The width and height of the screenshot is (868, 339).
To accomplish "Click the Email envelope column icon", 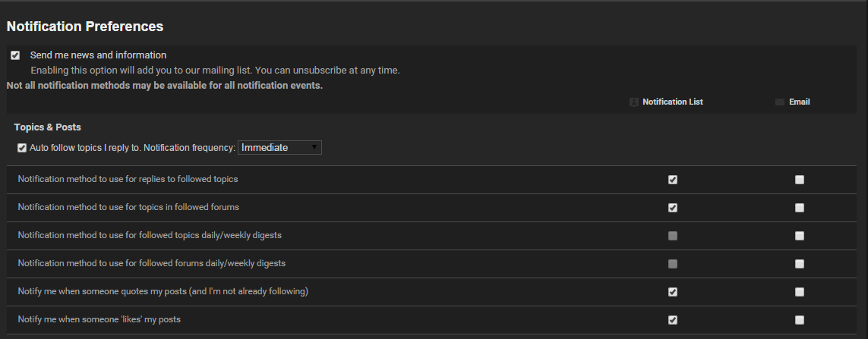I will (x=780, y=102).
